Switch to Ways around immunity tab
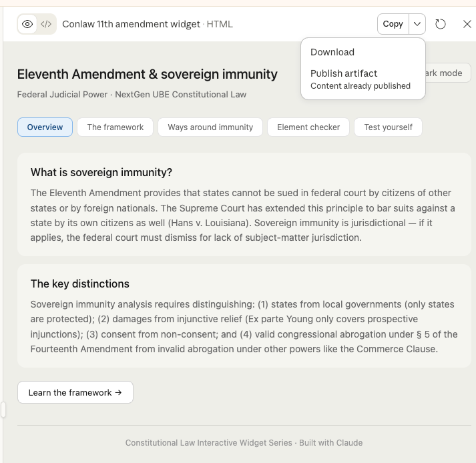Screen dimensions: 476x463 [210, 127]
